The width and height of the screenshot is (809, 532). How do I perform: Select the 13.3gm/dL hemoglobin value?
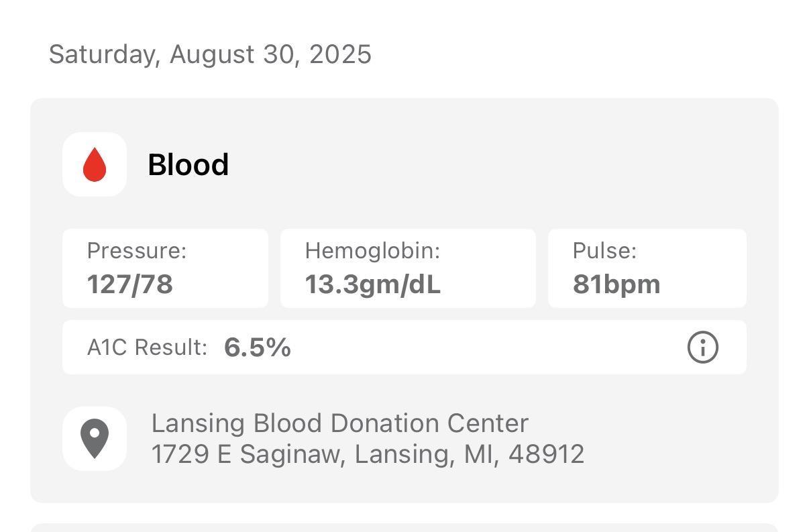tap(373, 284)
